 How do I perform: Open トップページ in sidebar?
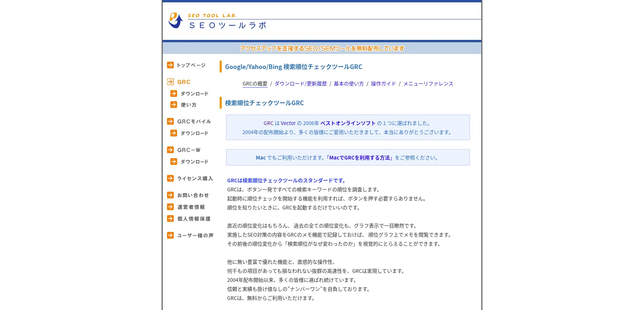pyautogui.click(x=191, y=65)
